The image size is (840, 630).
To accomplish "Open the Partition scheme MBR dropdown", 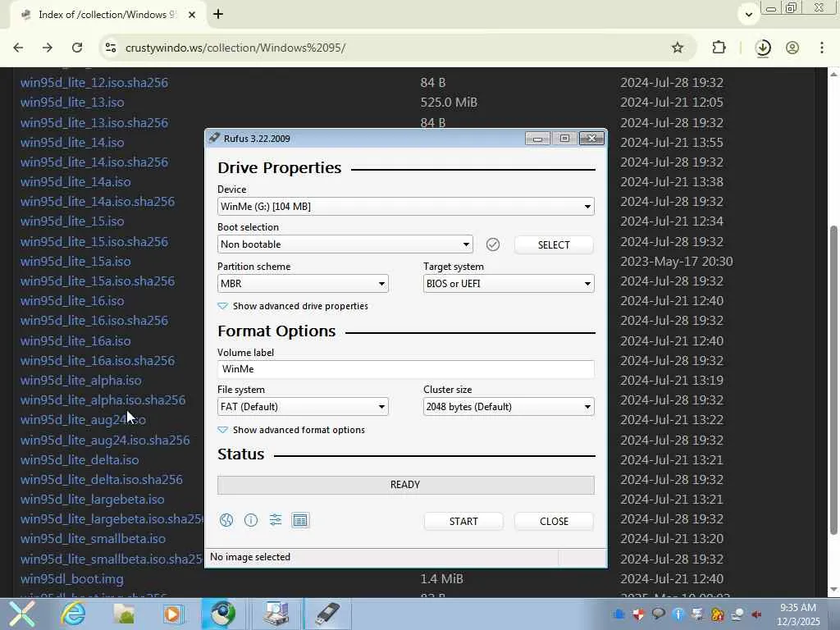I will (303, 283).
